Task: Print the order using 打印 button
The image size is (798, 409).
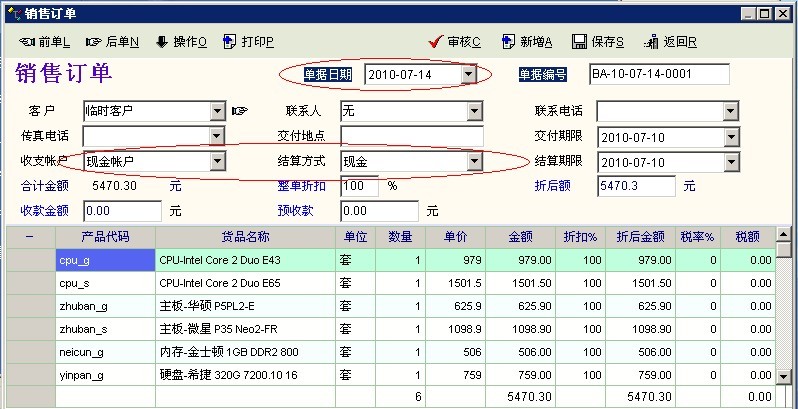Action: point(229,42)
